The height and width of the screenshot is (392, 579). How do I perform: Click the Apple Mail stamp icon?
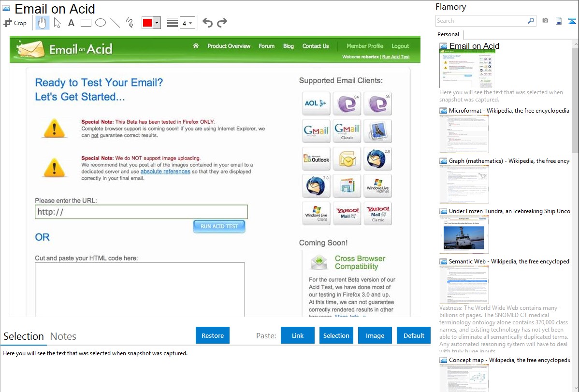[x=377, y=131]
